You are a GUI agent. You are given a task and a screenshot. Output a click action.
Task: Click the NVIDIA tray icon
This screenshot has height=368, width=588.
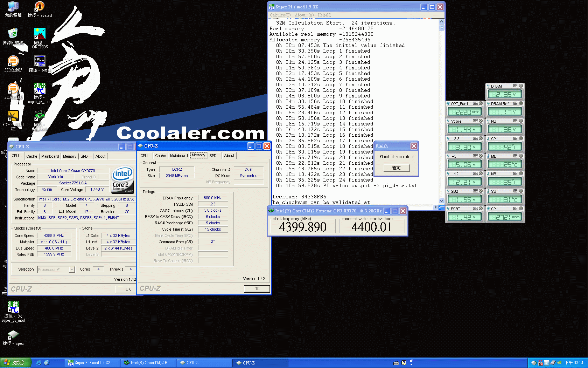click(559, 363)
